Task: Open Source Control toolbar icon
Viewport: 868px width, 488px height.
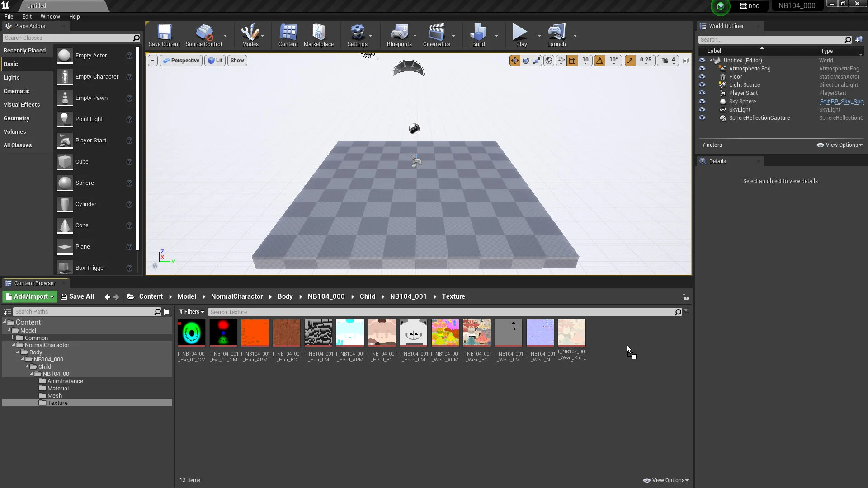Action: (x=203, y=35)
